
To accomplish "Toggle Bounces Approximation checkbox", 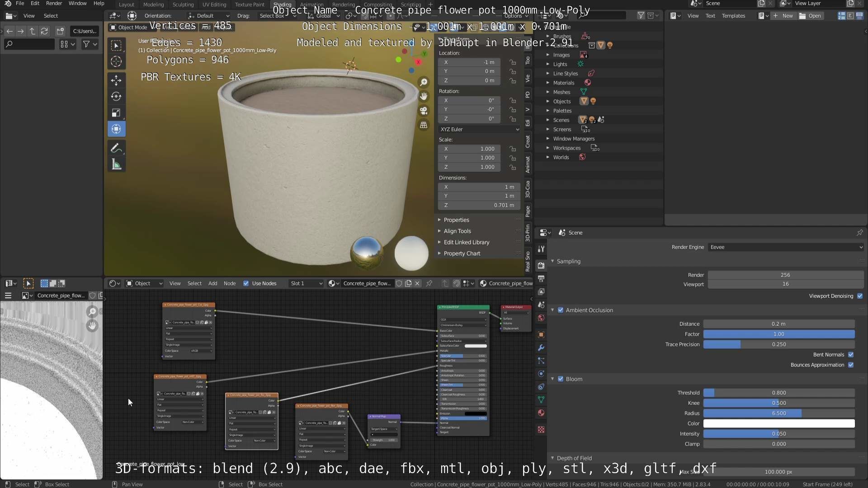I will [x=851, y=365].
